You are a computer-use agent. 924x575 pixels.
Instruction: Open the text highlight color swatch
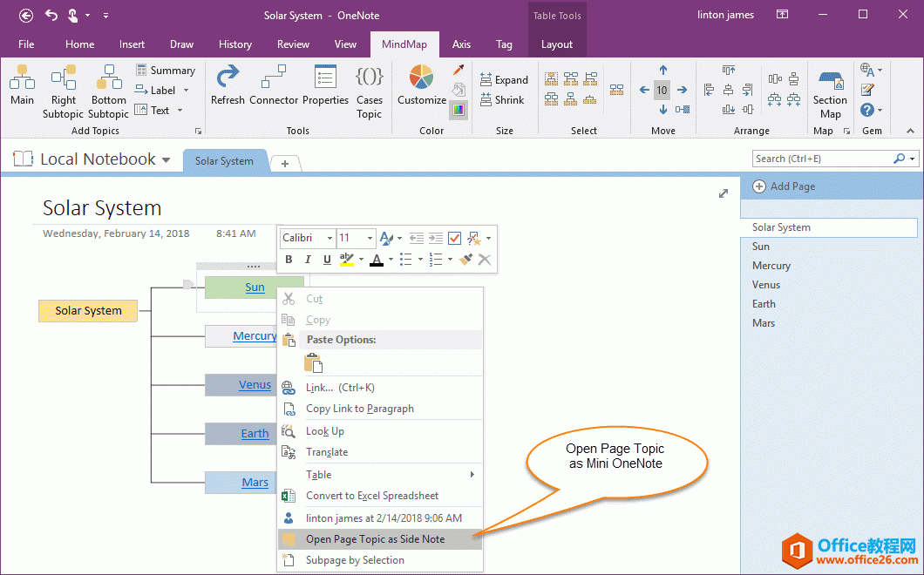(346, 259)
